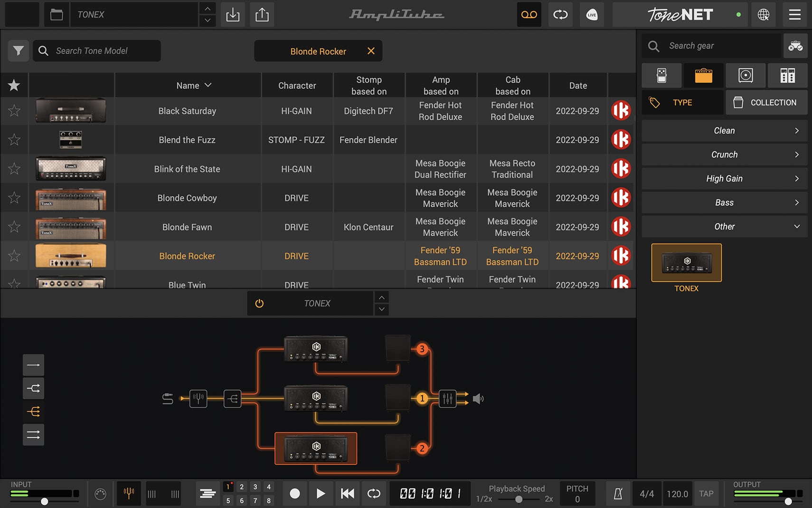The height and width of the screenshot is (508, 812).
Task: Favorite the Blonde Rocker tone model
Action: point(14,256)
